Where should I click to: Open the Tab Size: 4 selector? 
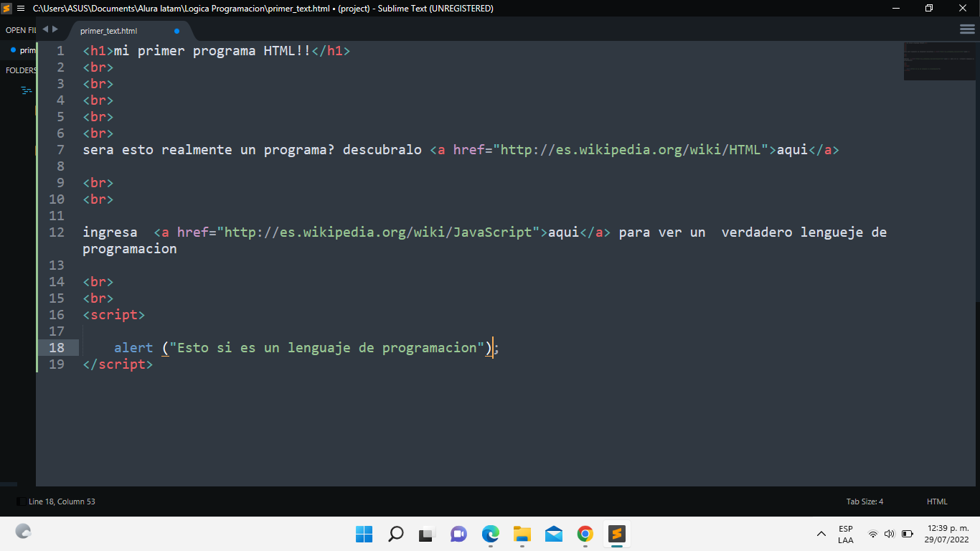click(x=864, y=501)
